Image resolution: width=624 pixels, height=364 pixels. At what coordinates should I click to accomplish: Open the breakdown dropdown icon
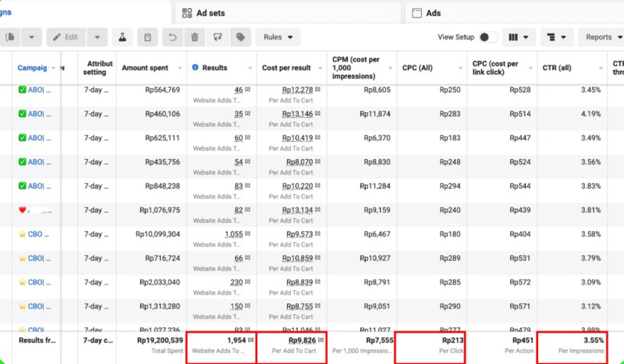(556, 37)
